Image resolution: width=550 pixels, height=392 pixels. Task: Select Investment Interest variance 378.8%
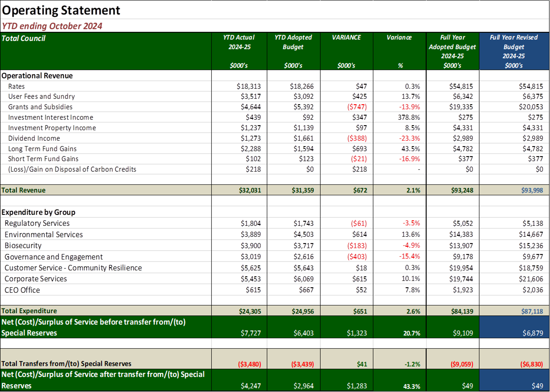pos(408,117)
